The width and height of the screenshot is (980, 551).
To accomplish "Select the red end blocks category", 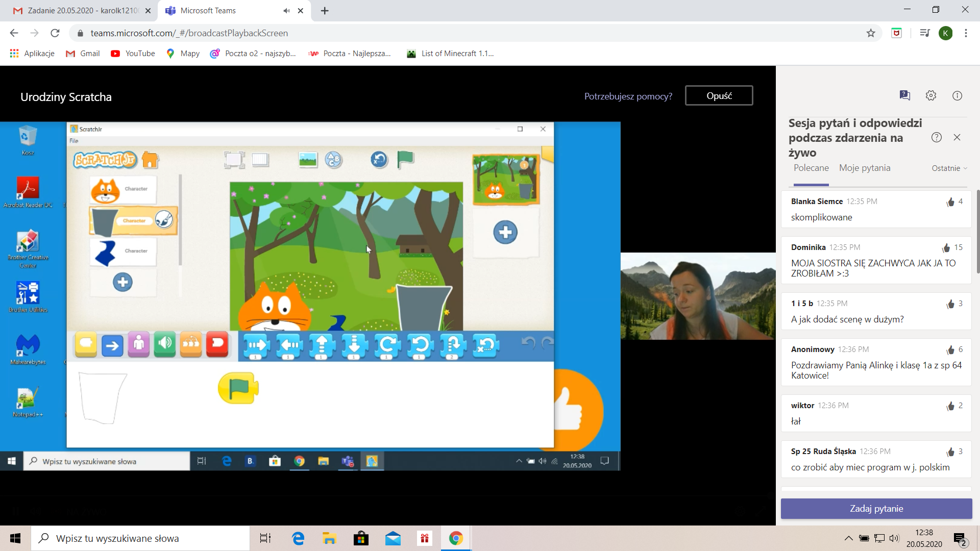I will [x=217, y=344].
